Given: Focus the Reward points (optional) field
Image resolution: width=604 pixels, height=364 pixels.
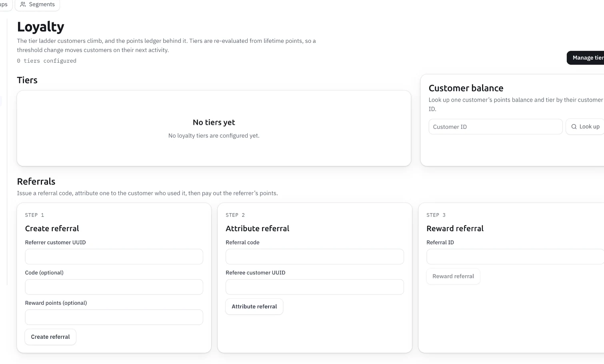Looking at the screenshot, I should click(114, 317).
